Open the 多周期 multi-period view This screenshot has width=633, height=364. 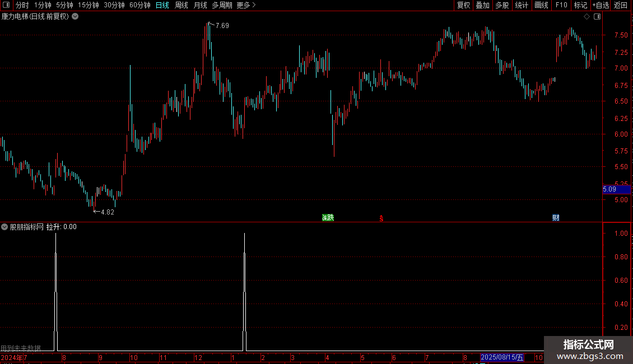(x=222, y=5)
